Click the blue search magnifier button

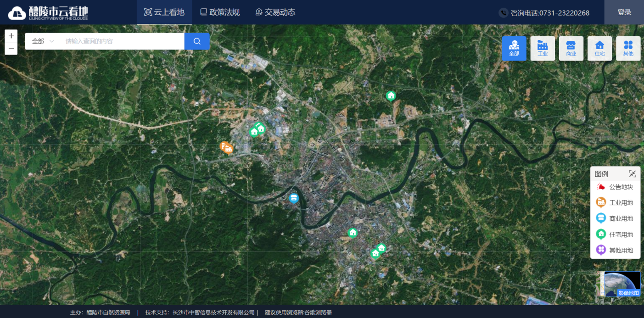197,41
